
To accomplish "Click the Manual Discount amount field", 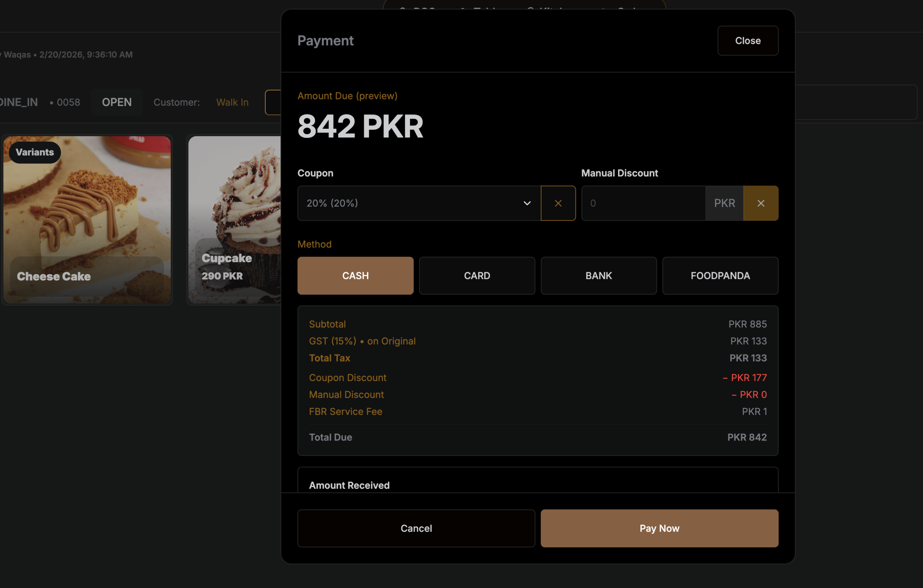I will pos(643,203).
